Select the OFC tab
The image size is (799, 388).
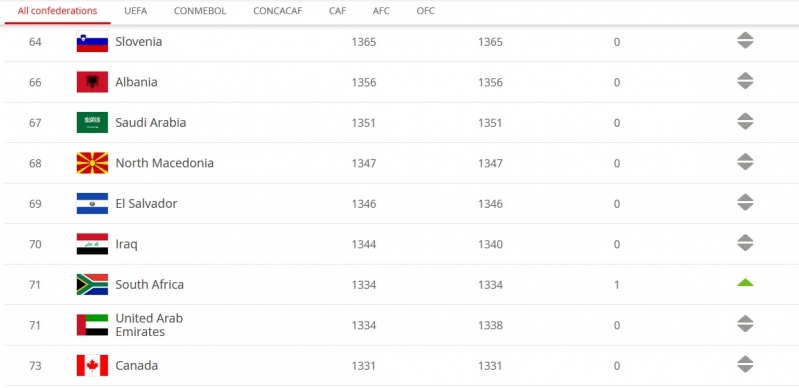425,11
